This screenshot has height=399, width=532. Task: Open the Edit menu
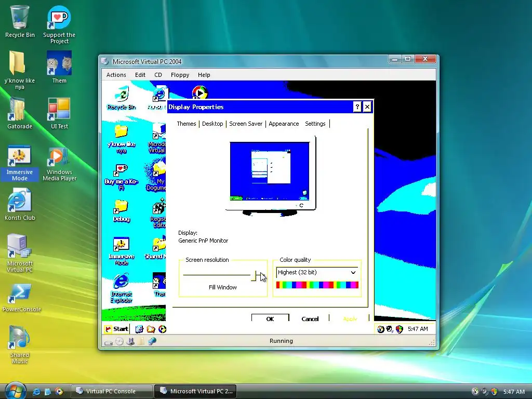tap(140, 75)
